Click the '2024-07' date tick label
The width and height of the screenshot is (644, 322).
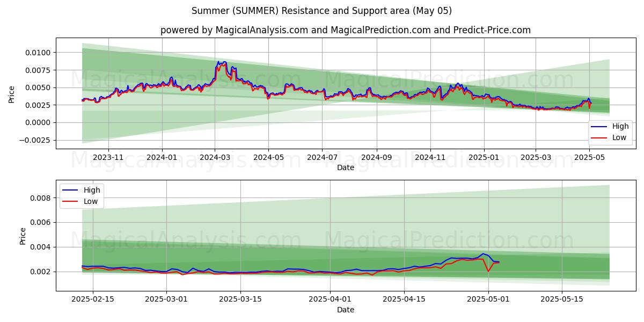(322, 157)
